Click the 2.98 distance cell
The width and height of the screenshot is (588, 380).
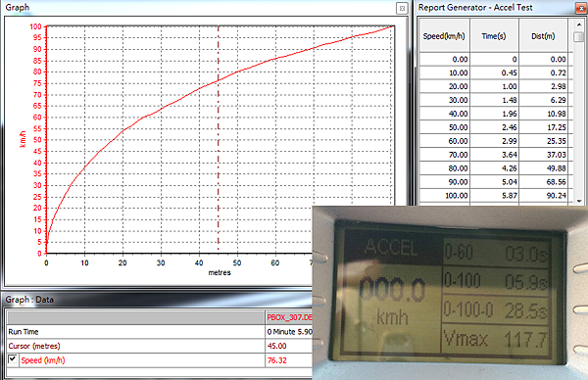click(543, 86)
